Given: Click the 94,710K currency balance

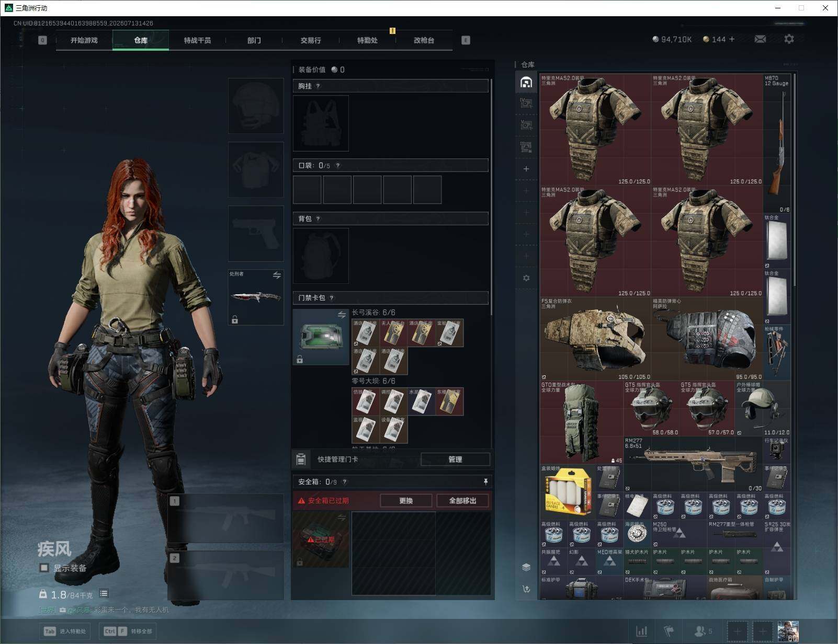Looking at the screenshot, I should click(672, 39).
